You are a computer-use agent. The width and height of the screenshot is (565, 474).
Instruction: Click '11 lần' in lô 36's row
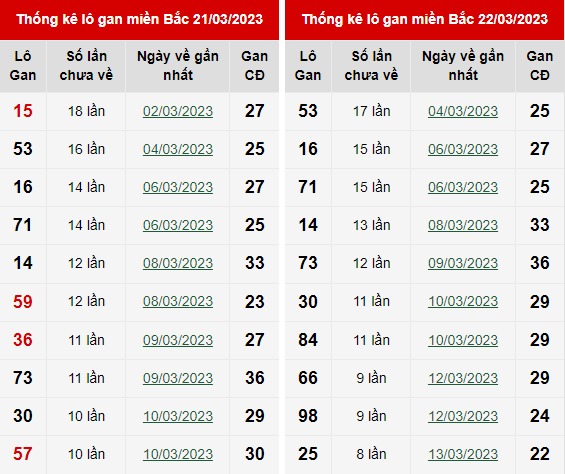pos(86,340)
